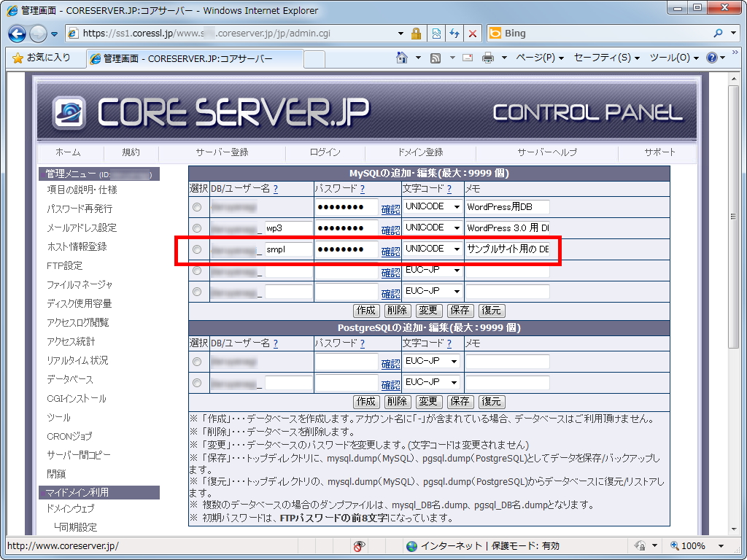Click the RSS feeds icon
The height and width of the screenshot is (560, 747).
pyautogui.click(x=435, y=58)
